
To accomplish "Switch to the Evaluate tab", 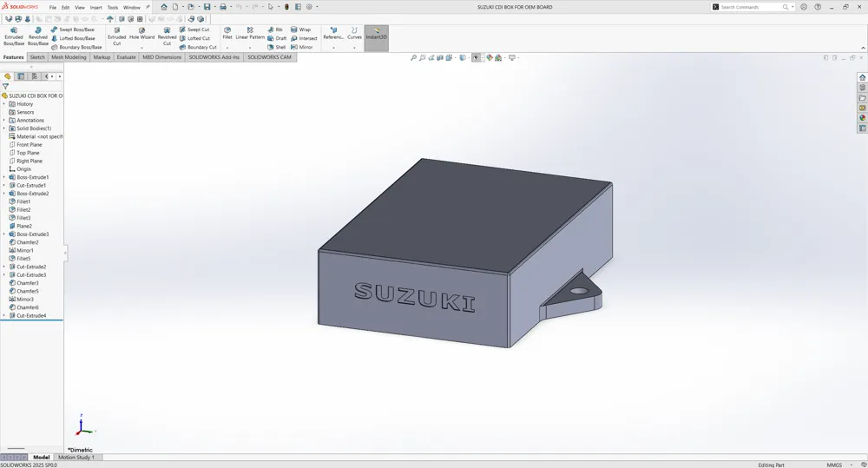I will point(126,57).
